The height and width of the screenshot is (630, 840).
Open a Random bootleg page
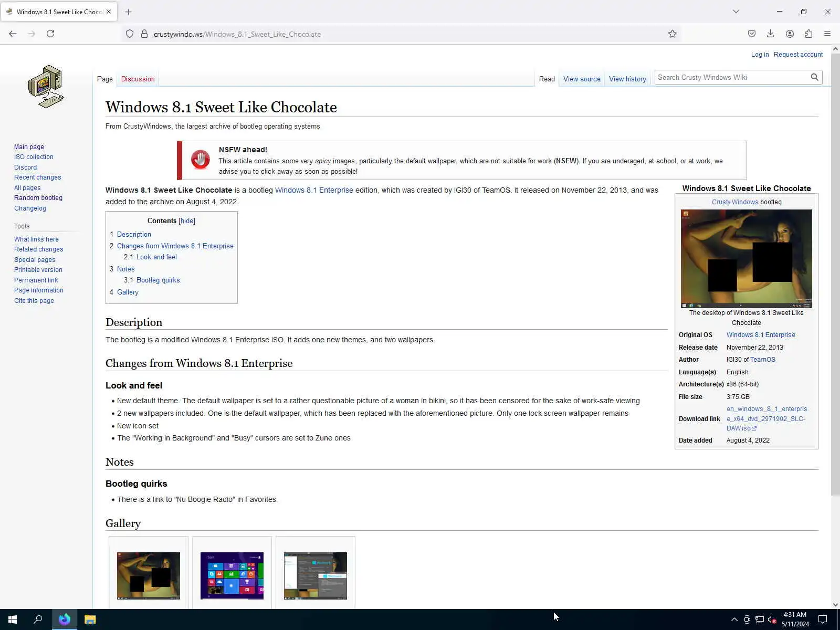pyautogui.click(x=38, y=198)
